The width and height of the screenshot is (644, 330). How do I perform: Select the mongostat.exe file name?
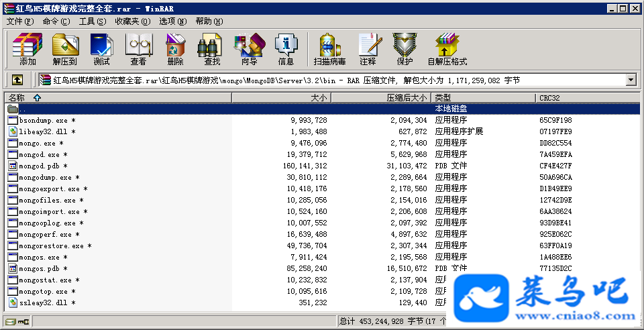coord(45,280)
